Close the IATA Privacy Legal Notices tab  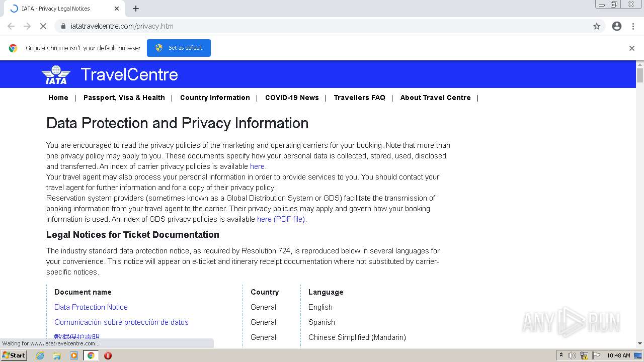pos(117,9)
